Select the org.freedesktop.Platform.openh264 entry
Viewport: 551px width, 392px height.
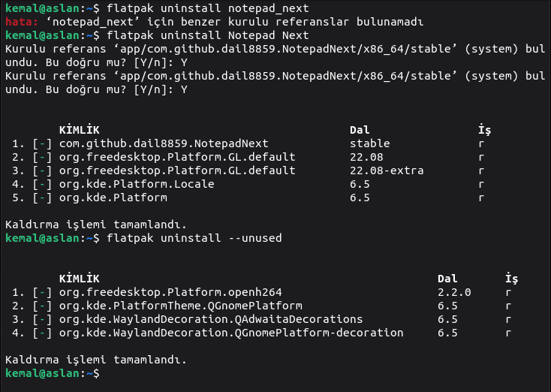pyautogui.click(x=170, y=292)
